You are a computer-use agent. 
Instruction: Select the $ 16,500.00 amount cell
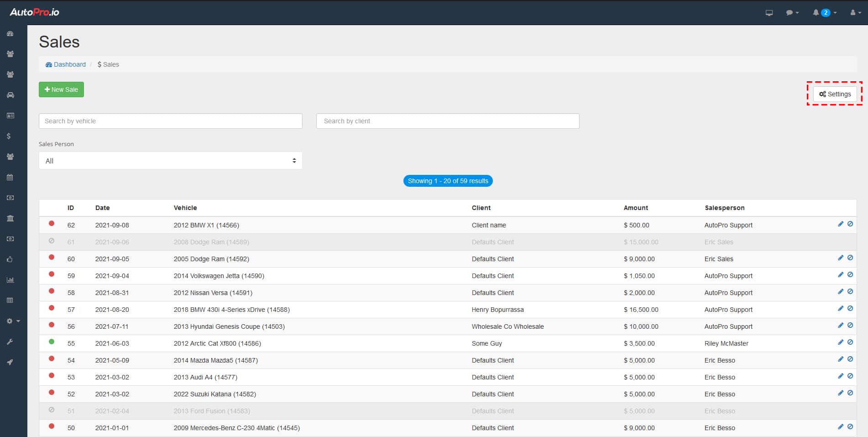pos(641,310)
